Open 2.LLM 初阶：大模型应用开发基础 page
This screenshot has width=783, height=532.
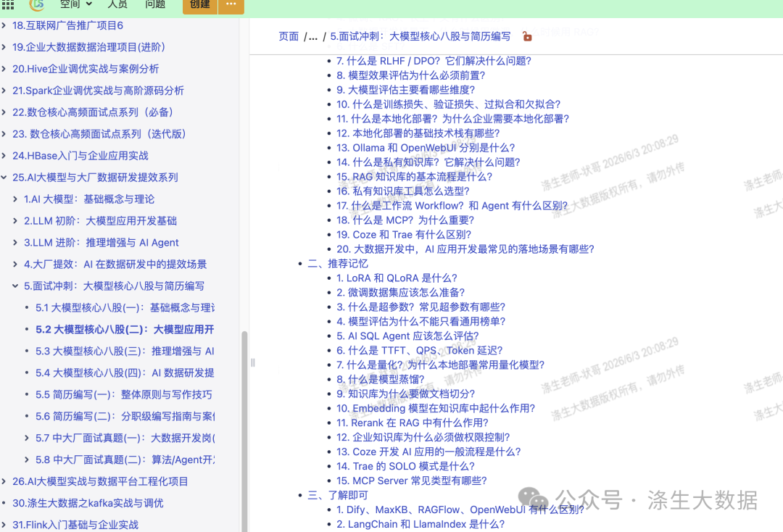pyautogui.click(x=100, y=220)
